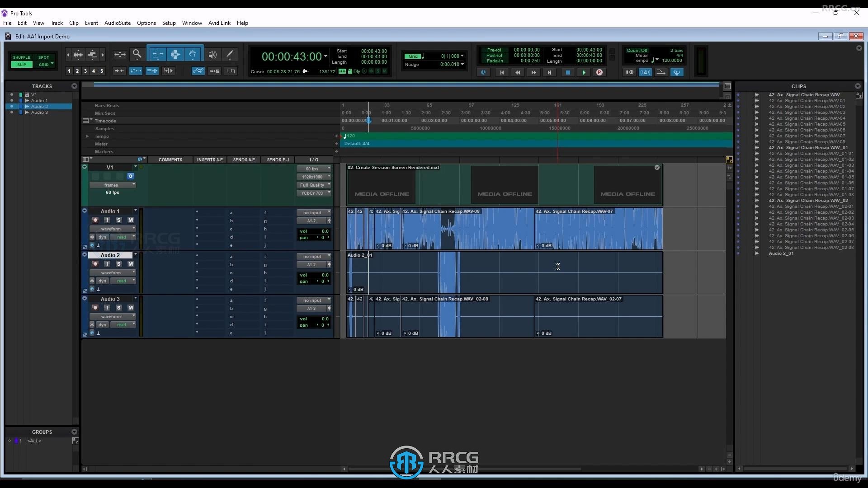Open Audio 1 no input selector

click(x=314, y=212)
